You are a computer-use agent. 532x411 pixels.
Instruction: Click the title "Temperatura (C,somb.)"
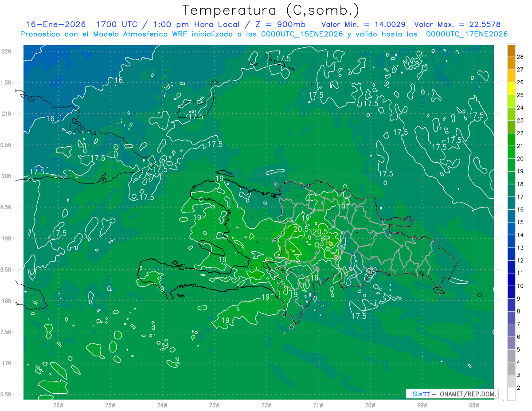tap(271, 10)
